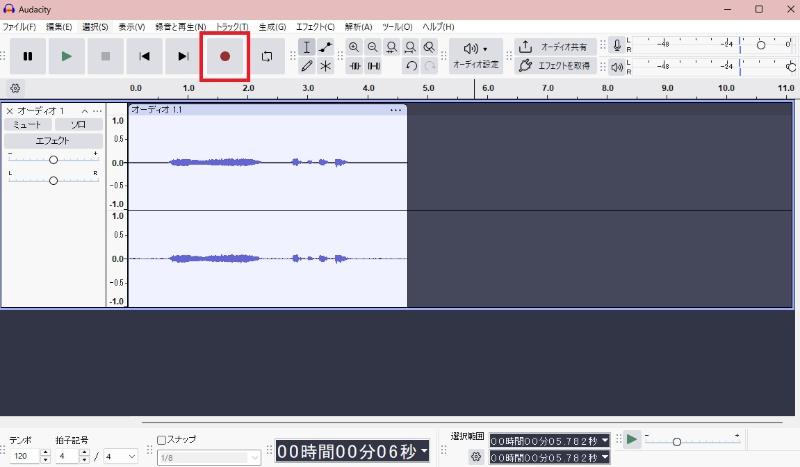Collapse track オーディオ 1 with the caret
The width and height of the screenshot is (800, 467).
tap(85, 111)
